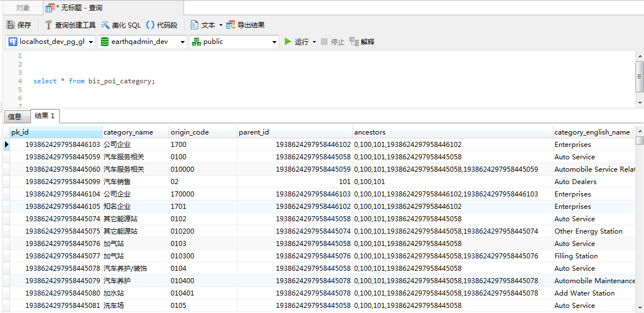Image resolution: width=644 pixels, height=313 pixels.
Task: Open the localhost_dev_pg connection dropdown
Action: [x=91, y=42]
